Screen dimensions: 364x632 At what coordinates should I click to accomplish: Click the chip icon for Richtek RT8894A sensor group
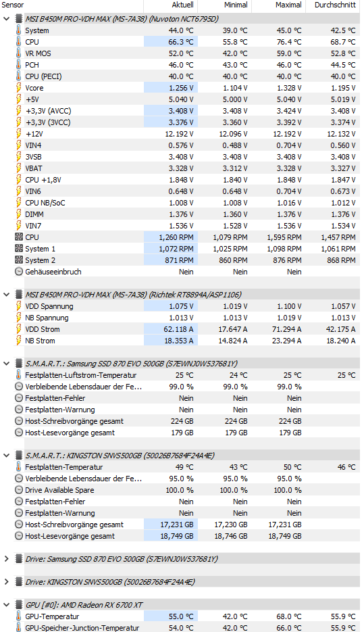click(x=18, y=295)
